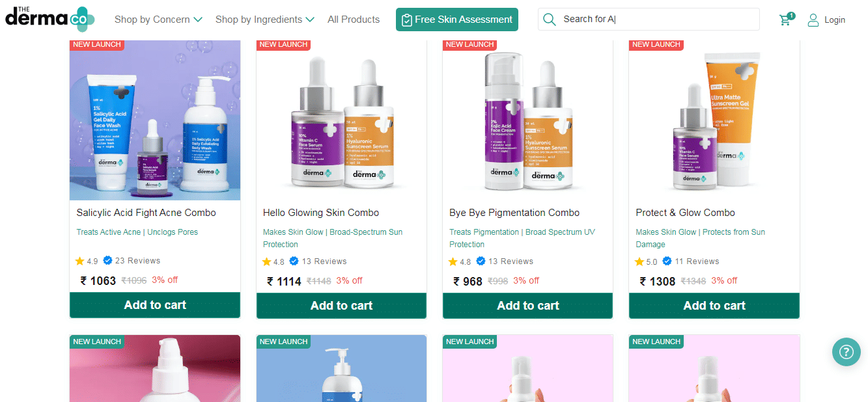Click the Free Skin Assessment clipboard icon
Image resolution: width=868 pixels, height=402 pixels.
(x=407, y=20)
